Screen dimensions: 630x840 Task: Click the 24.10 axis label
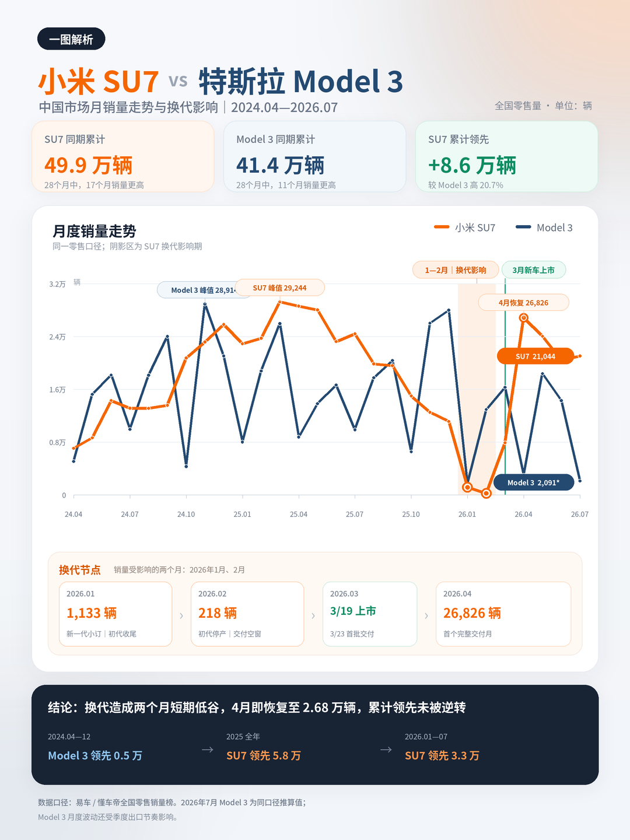click(x=186, y=514)
